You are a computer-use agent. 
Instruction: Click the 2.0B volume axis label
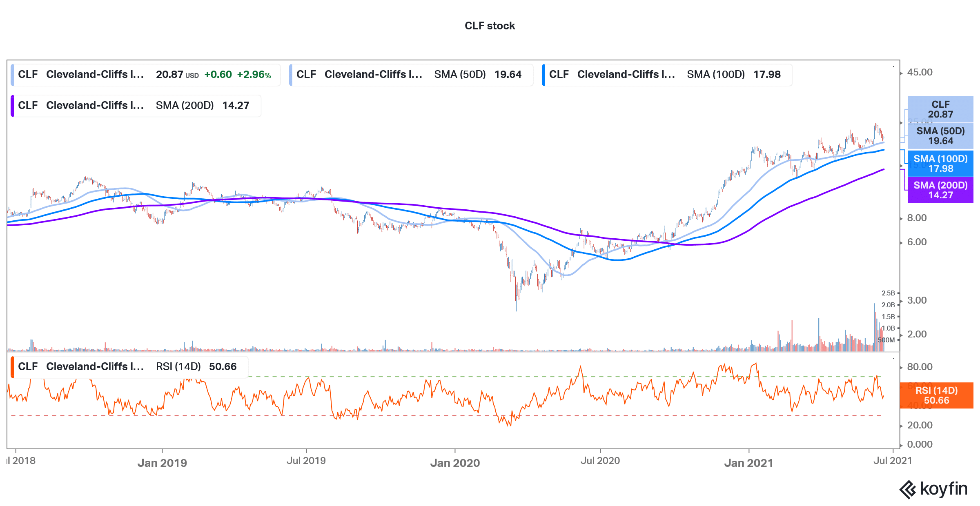(888, 305)
